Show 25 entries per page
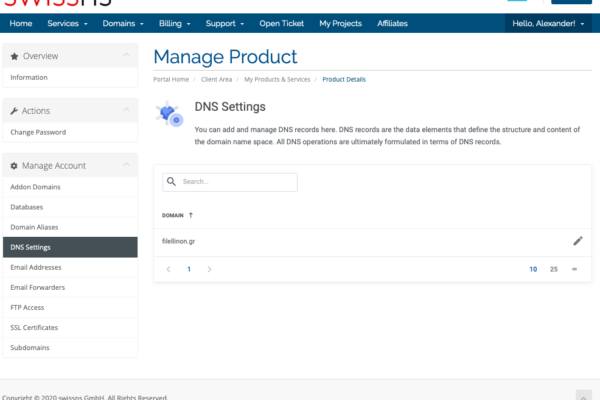The width and height of the screenshot is (600, 400). tap(554, 269)
